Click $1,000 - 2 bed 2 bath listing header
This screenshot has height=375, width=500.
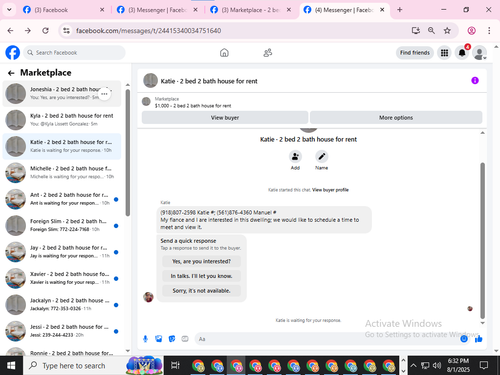[x=193, y=106]
